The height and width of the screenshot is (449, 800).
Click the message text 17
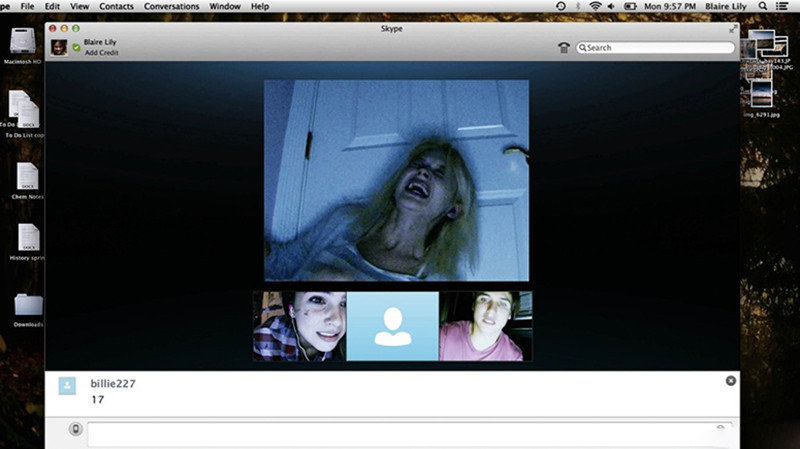coord(97,400)
